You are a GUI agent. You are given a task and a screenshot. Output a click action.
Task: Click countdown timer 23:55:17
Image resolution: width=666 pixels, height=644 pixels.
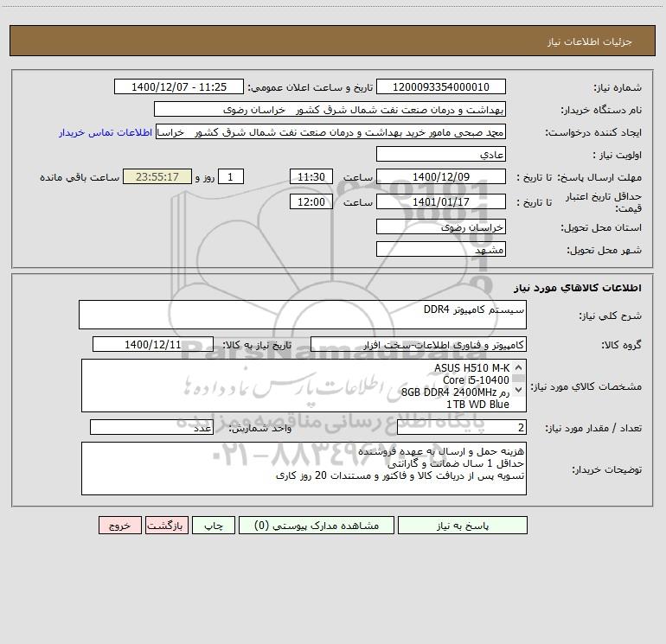point(157,176)
